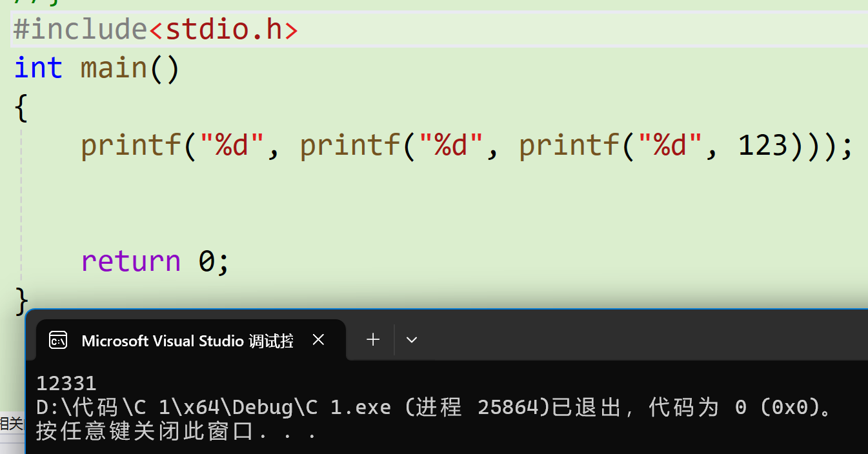Viewport: 868px width, 454px height.
Task: Click the 'return' keyword
Action: click(x=131, y=261)
